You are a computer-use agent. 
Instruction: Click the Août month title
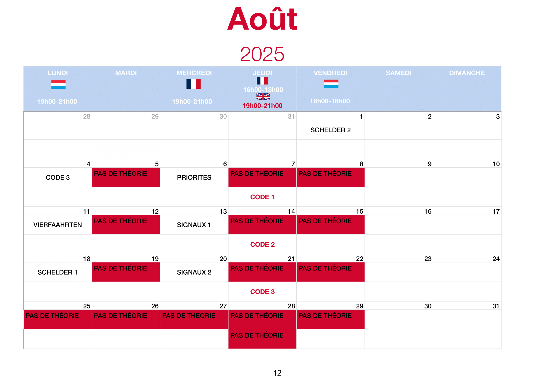pyautogui.click(x=262, y=19)
